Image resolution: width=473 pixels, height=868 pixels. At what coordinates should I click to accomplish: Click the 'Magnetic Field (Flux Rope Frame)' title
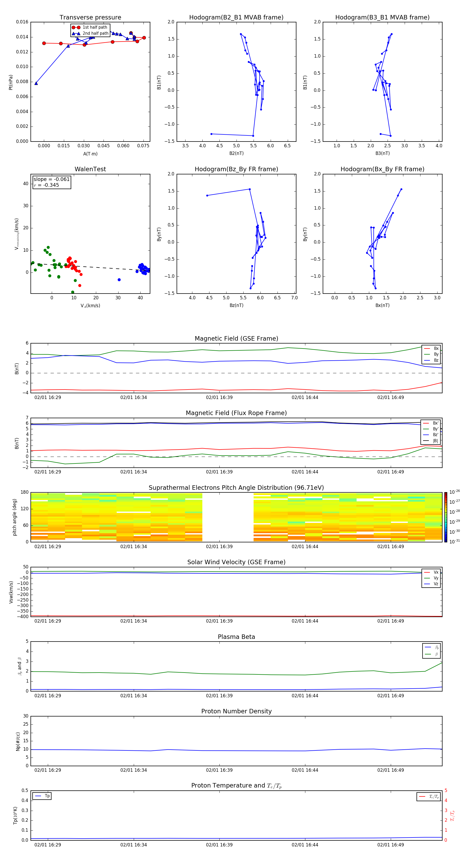[x=236, y=413]
